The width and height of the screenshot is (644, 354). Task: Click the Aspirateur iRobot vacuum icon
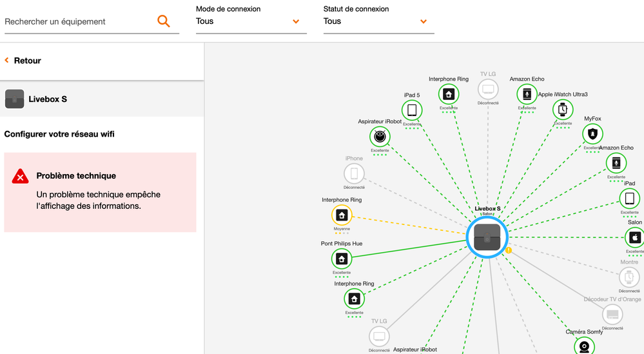pyautogui.click(x=380, y=137)
